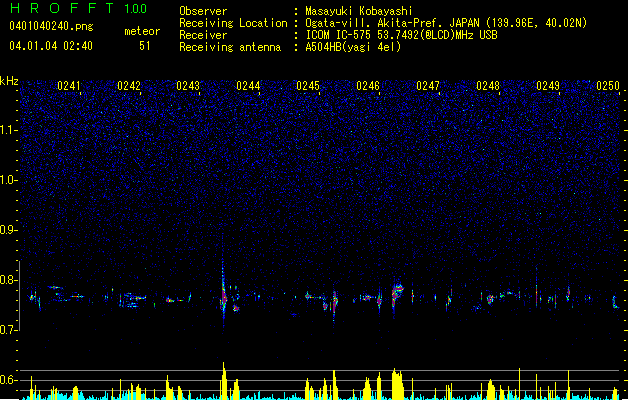Click the 1.1 kHz frequency axis label

point(8,130)
